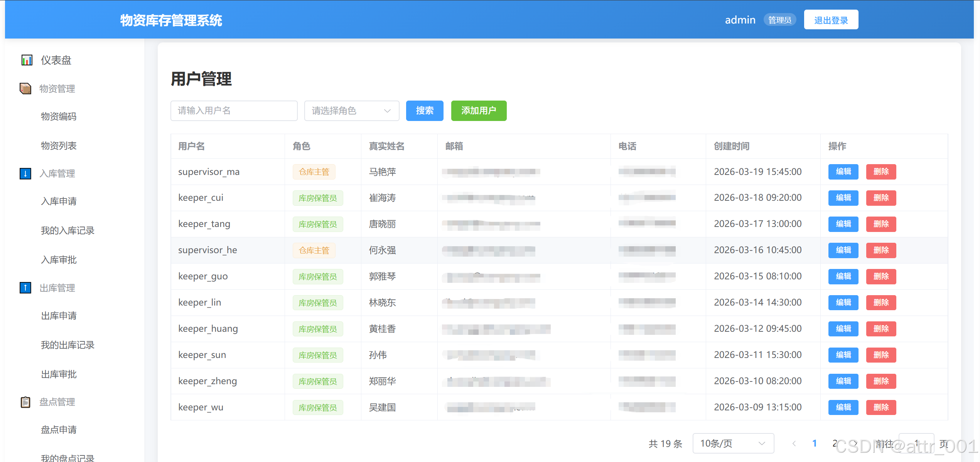The image size is (980, 462).
Task: Delete user supervisor_ma
Action: coord(881,172)
